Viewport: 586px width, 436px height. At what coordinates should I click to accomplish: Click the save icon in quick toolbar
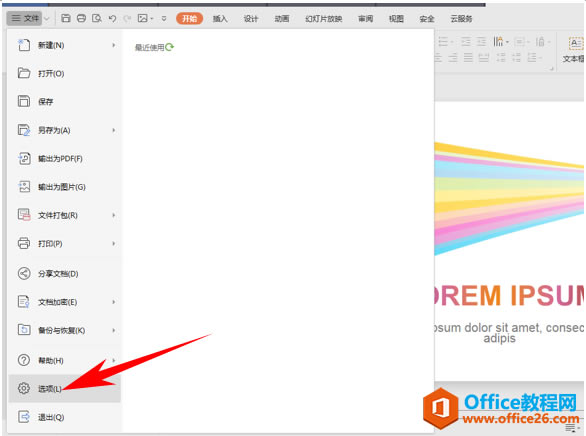click(66, 18)
